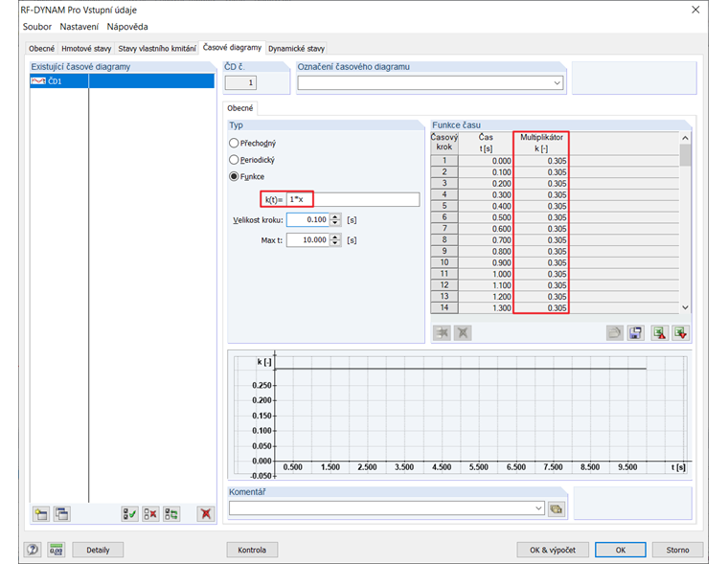Click the Čas t[s] column header

coord(486,143)
